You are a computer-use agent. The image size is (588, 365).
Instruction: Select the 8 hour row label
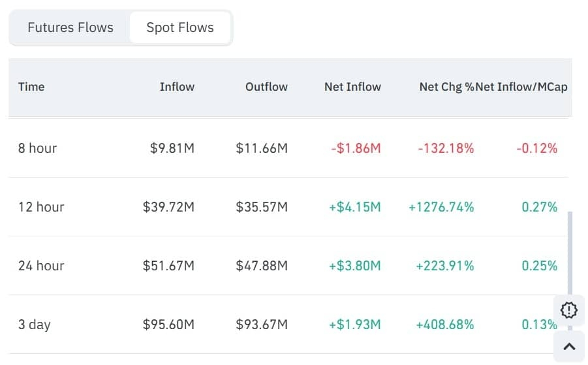tap(37, 148)
